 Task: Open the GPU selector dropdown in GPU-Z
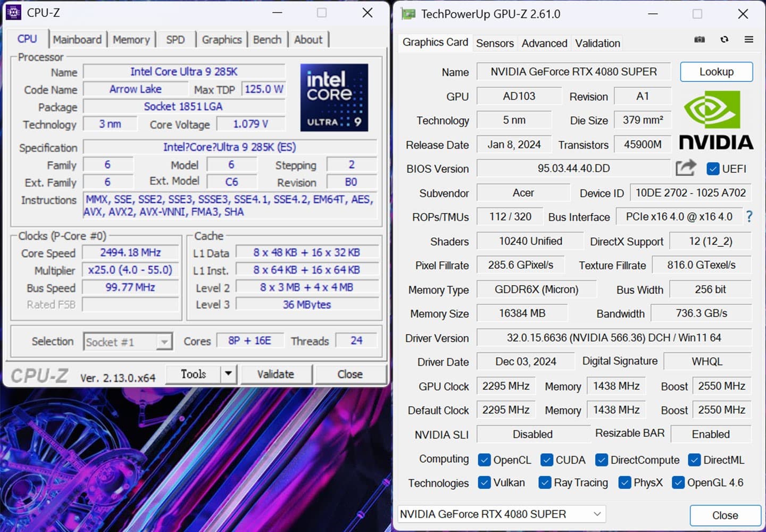597,514
